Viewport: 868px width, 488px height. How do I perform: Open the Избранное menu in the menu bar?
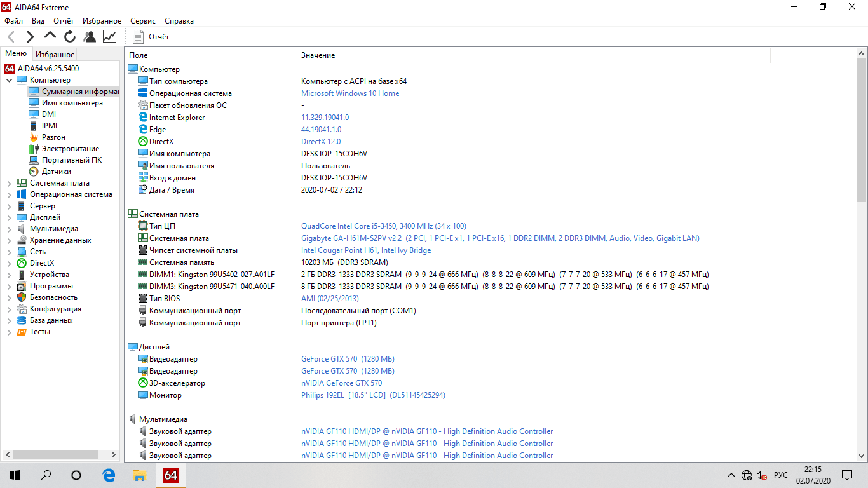(102, 21)
